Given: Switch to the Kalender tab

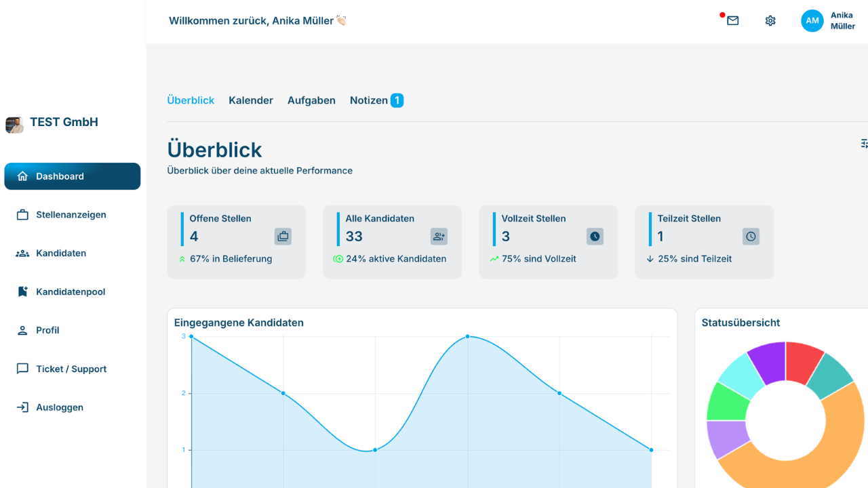Looking at the screenshot, I should [251, 100].
